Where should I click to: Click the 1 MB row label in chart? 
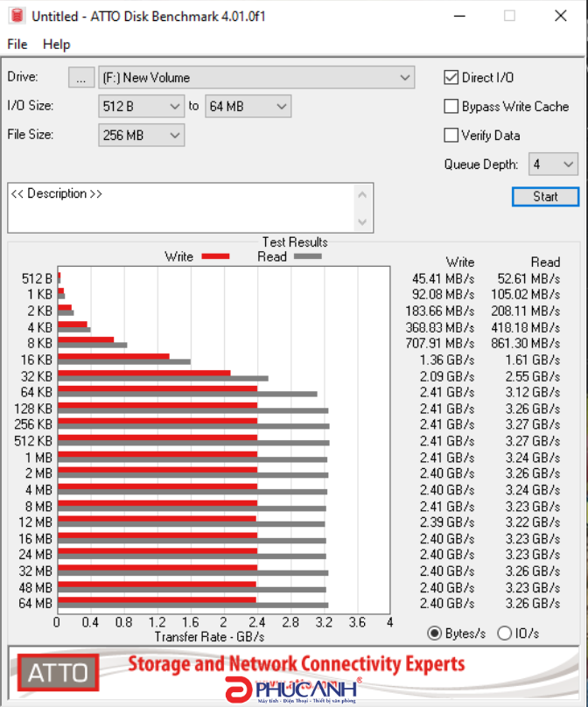pos(38,458)
